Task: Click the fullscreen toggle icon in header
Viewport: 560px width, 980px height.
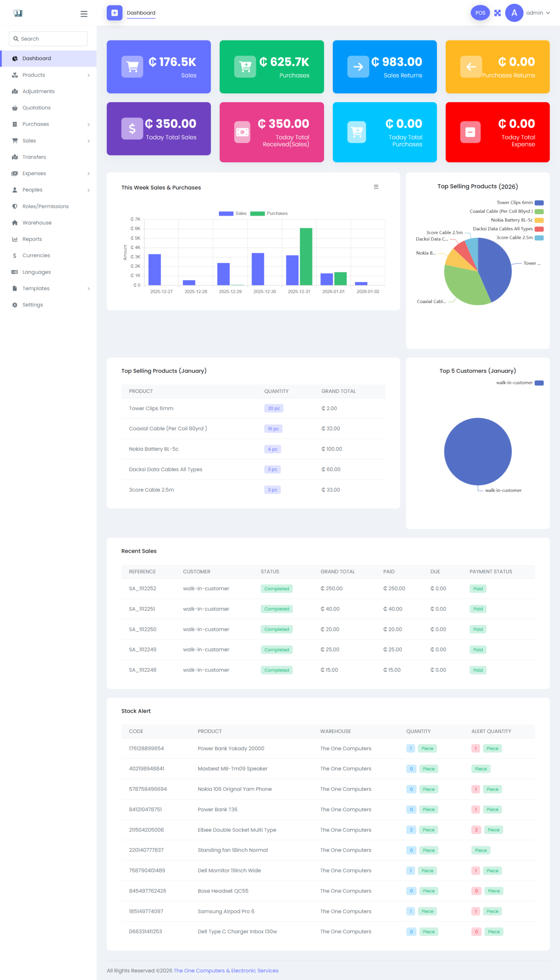Action: tap(497, 13)
